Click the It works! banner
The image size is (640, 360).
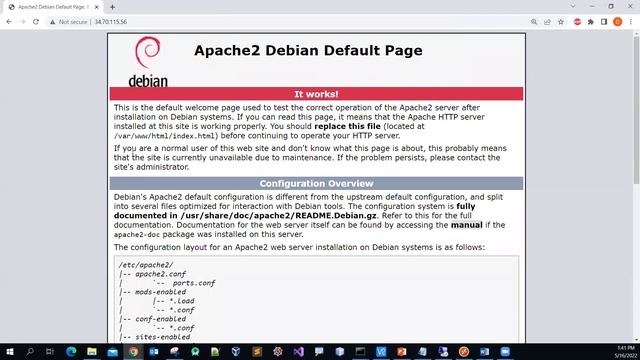click(316, 94)
